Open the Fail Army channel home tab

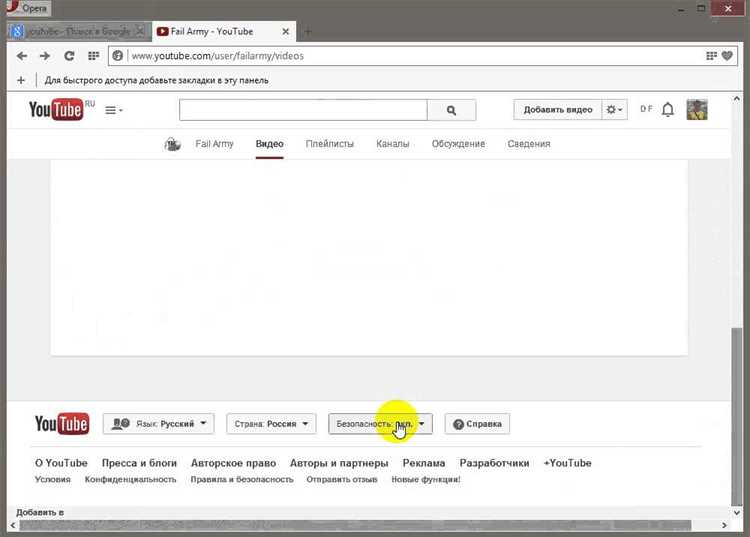(214, 144)
